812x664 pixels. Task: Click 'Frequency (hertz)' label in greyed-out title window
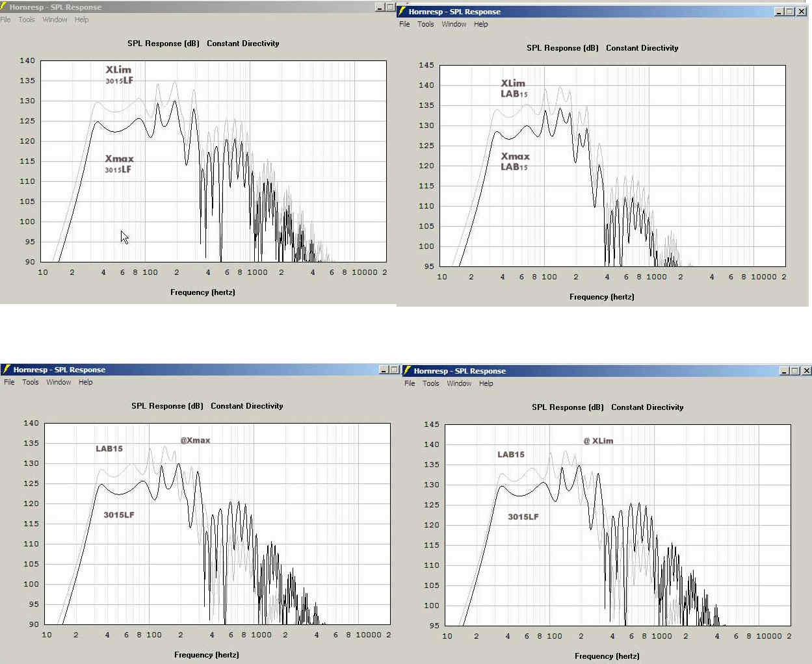[203, 292]
